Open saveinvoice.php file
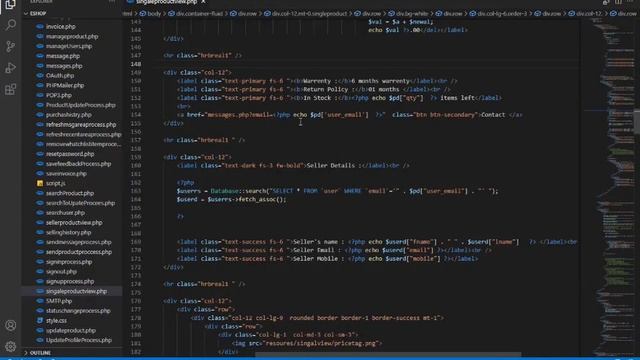Viewport: 640px width, 360px height. 66,173
